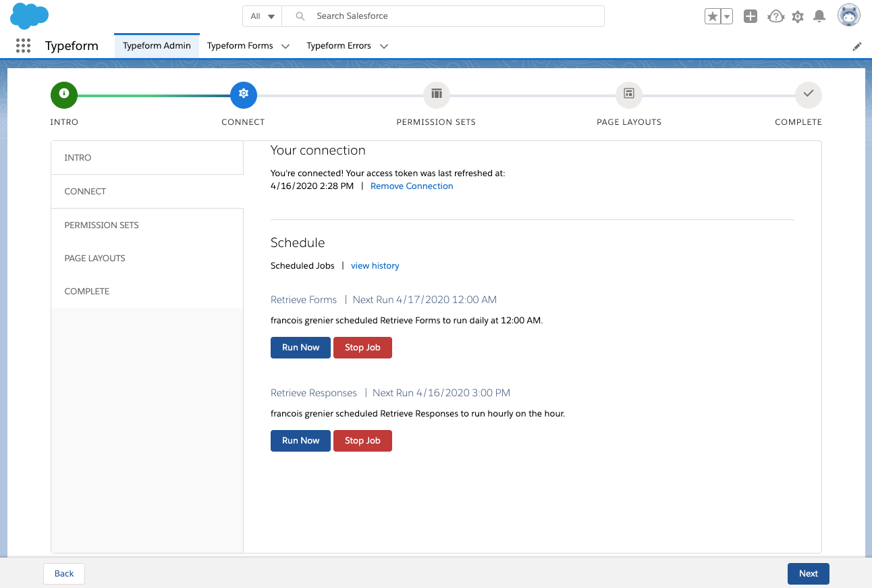Click Run Now for Retrieve Forms

pos(300,347)
